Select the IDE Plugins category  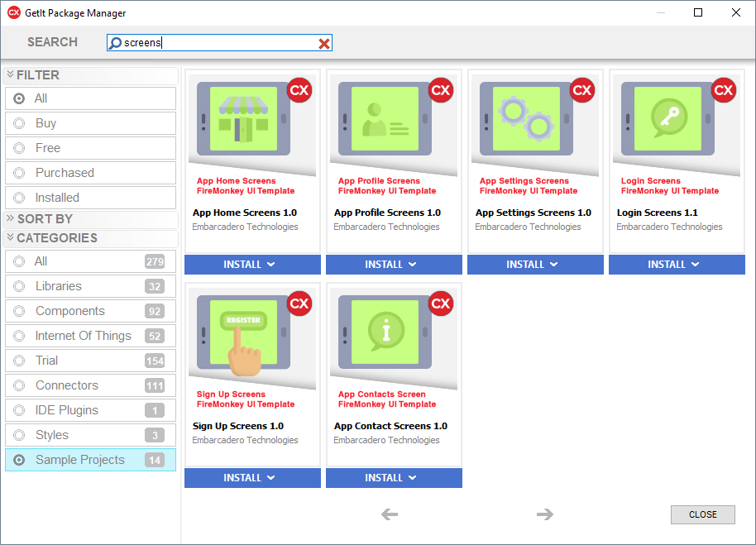(x=91, y=410)
